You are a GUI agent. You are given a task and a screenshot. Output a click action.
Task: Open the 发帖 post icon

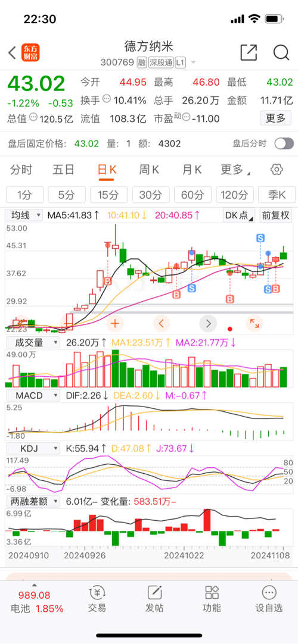click(x=154, y=599)
